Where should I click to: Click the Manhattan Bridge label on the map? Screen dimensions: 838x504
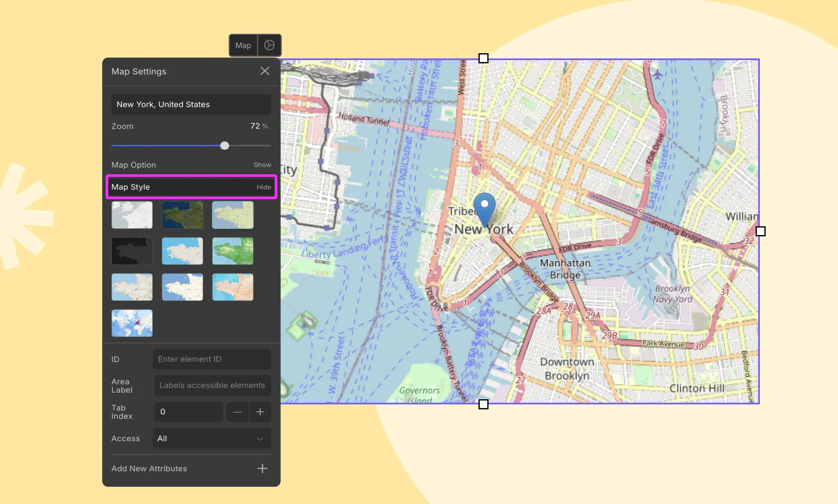click(565, 269)
